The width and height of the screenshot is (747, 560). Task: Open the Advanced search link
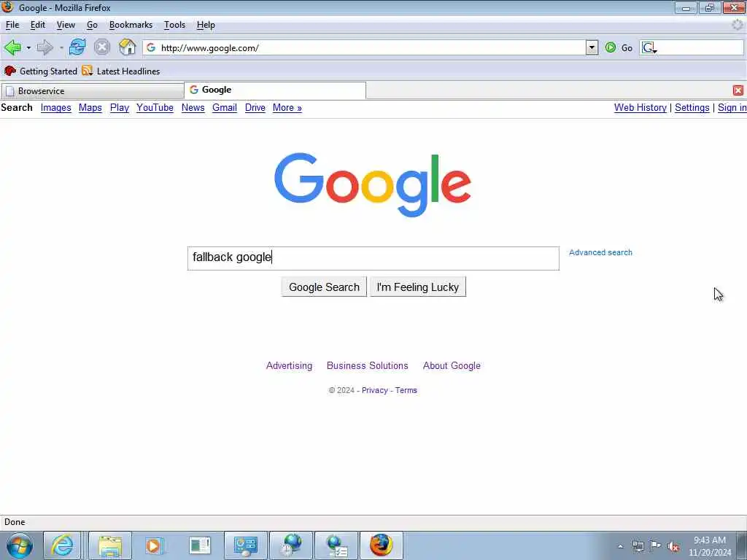click(600, 252)
